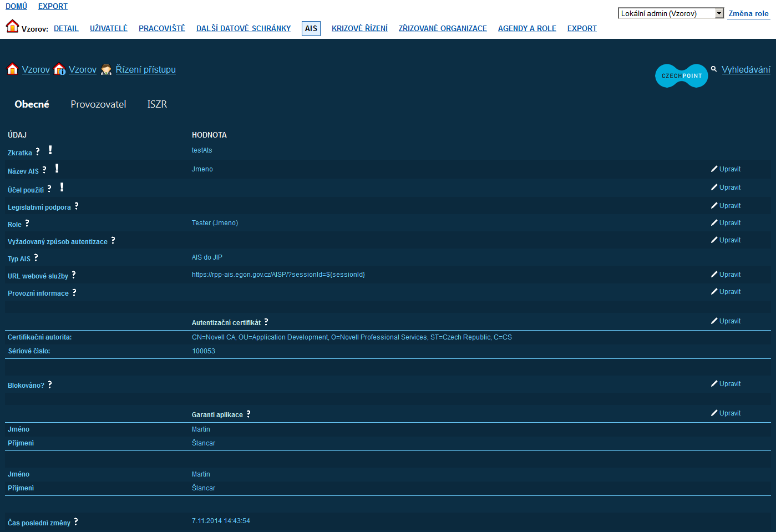Click the Řízení přístupu person icon
Screen dimensions: 776x532
[x=106, y=69]
